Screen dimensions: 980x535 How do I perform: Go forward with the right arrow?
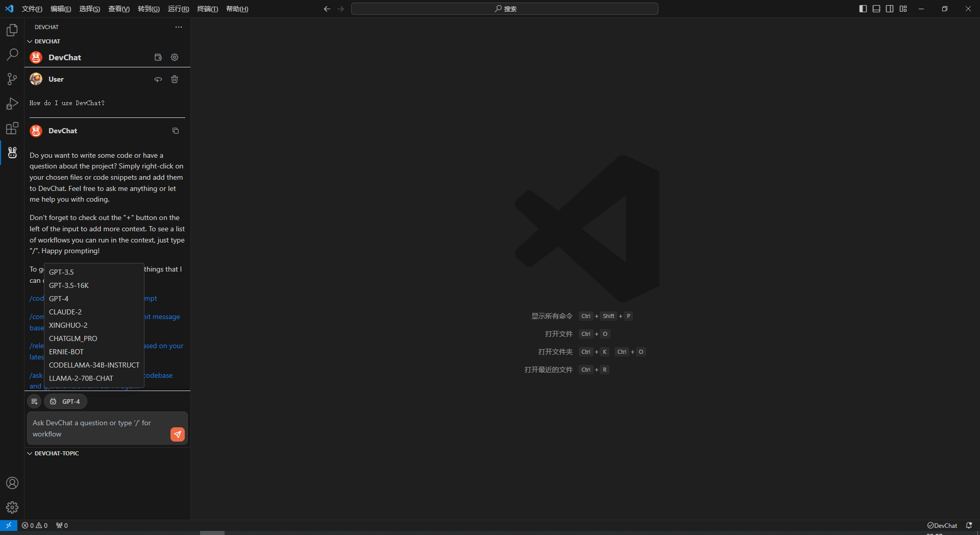click(x=340, y=9)
